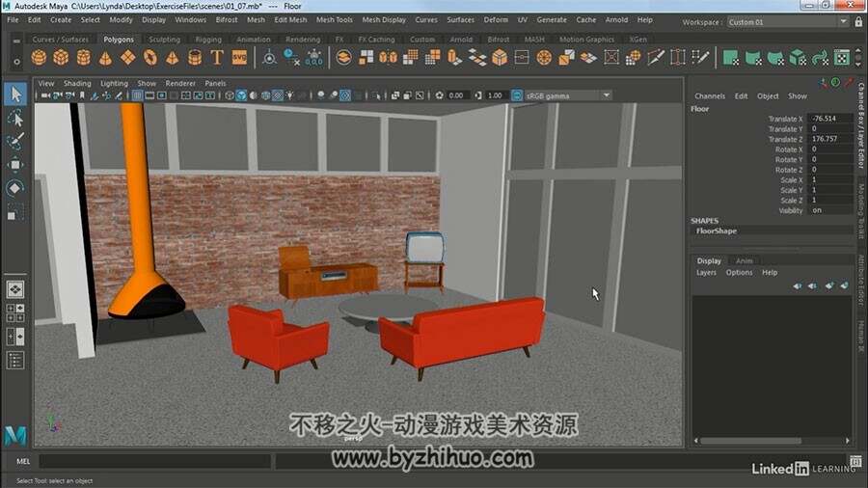Switch to the Sculpting shelf tab
The image size is (868, 488).
coord(164,40)
